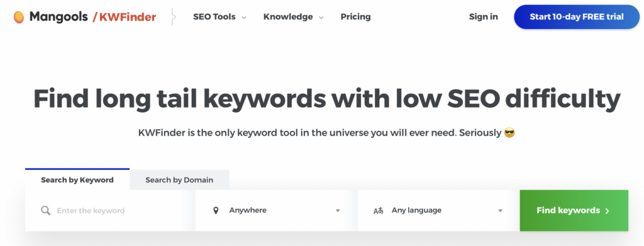Click the Any language dropdown arrow
The height and width of the screenshot is (246, 644).
(500, 211)
